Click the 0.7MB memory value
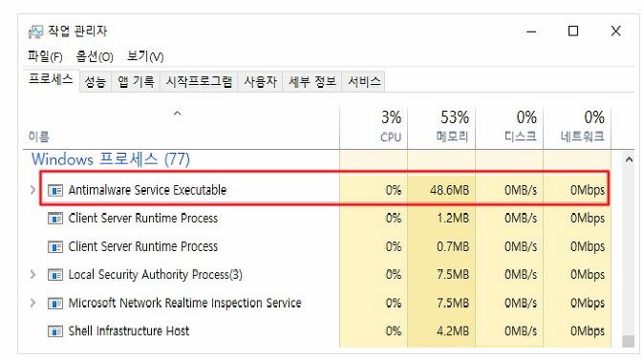644x358 pixels. pos(453,246)
